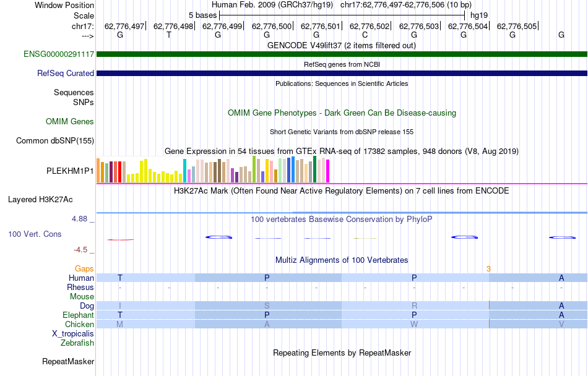Viewport: 588px width, 376px height.
Task: Open Repeating Elements by RepeatMasker title
Action: (342, 352)
